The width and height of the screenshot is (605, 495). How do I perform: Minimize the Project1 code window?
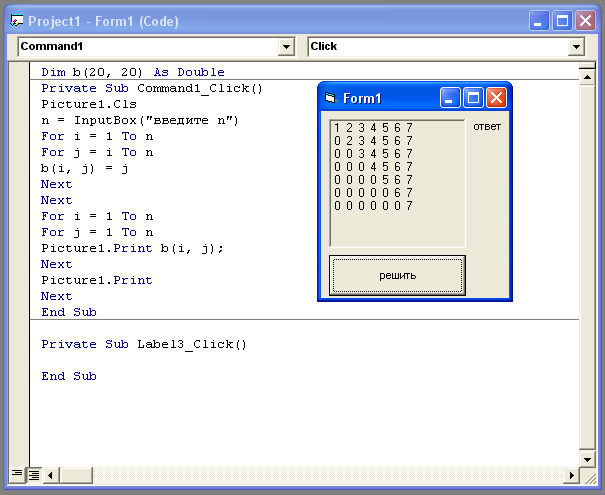click(539, 20)
